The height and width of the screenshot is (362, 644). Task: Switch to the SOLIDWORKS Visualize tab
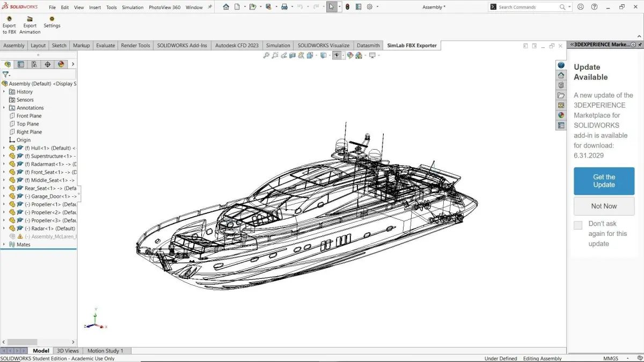[x=324, y=46]
